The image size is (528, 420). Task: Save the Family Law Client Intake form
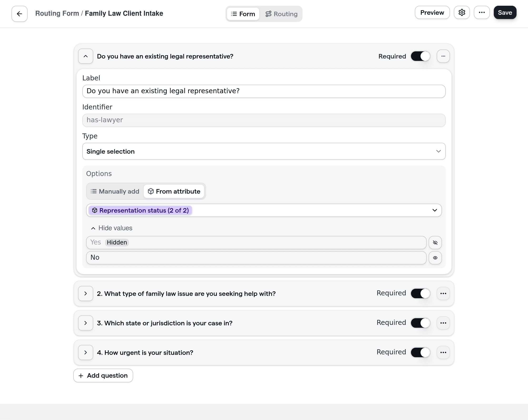(x=505, y=12)
